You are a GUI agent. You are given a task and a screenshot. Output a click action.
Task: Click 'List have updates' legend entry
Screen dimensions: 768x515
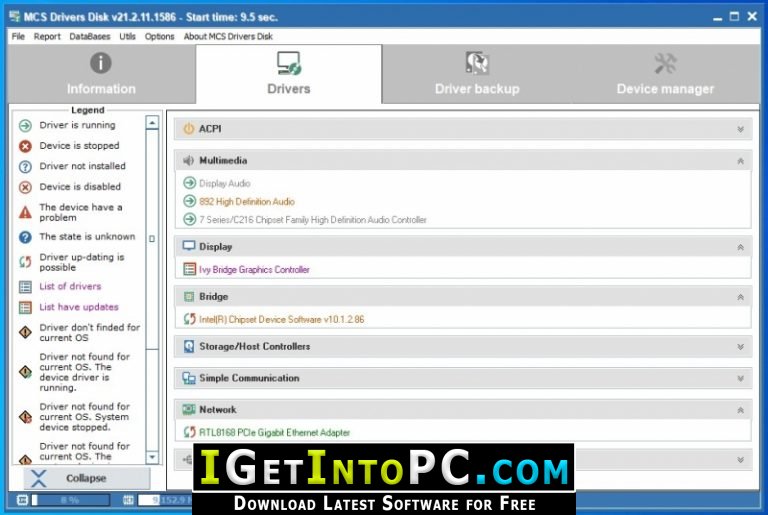(x=79, y=307)
